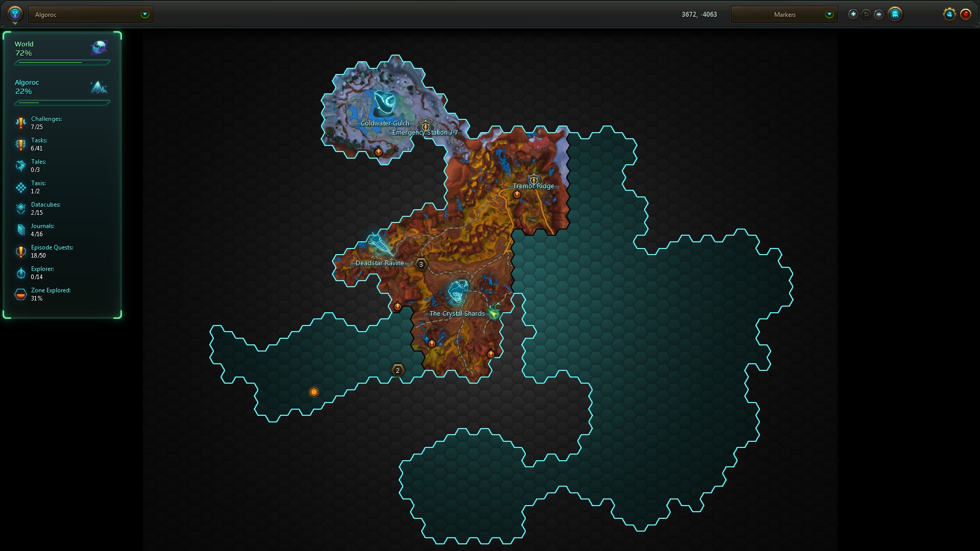Image resolution: width=980 pixels, height=551 pixels.
Task: Click the Zone Explored hexagon icon
Action: point(20,294)
